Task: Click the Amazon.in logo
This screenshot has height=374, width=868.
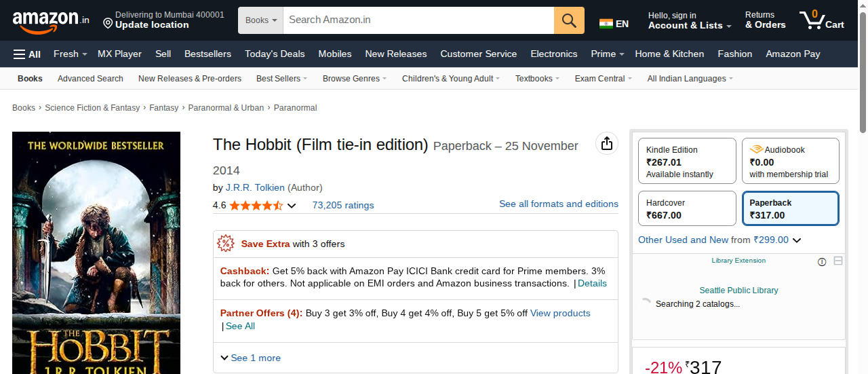Action: 51,21
